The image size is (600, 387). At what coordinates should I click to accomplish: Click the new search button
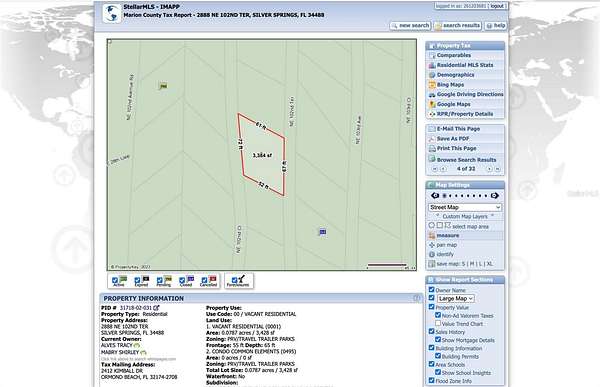point(410,26)
